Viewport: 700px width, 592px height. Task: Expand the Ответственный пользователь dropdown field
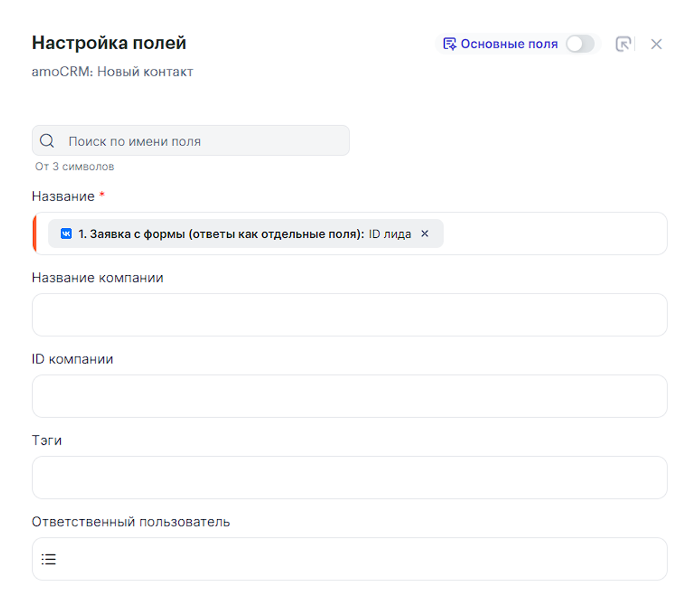click(358, 559)
